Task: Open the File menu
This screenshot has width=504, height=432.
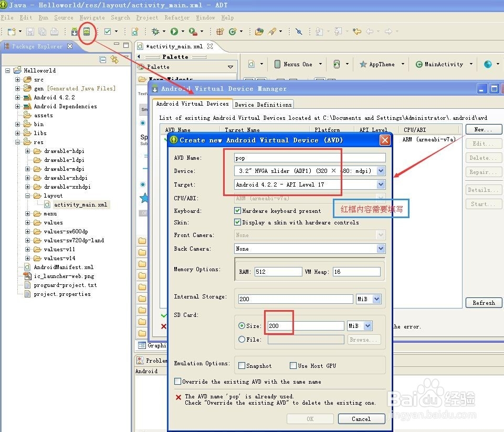Action: 7,17
